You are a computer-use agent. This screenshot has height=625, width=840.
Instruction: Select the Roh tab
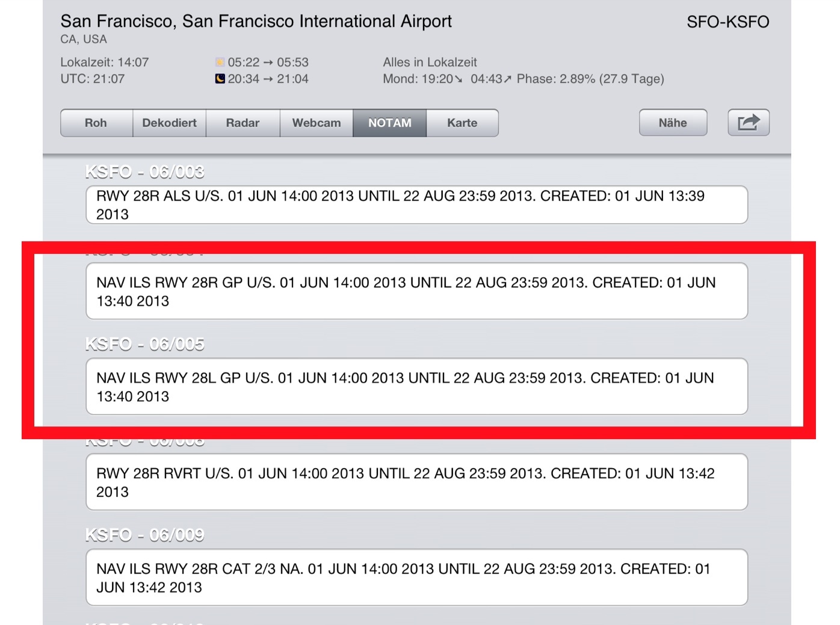pos(95,123)
